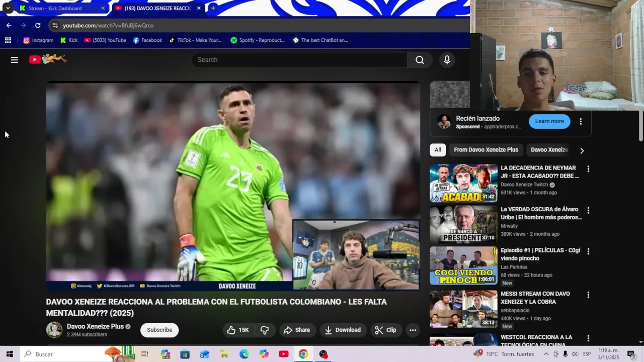The height and width of the screenshot is (362, 644).
Task: Close the Kick Dashboard tab
Action: 103,8
